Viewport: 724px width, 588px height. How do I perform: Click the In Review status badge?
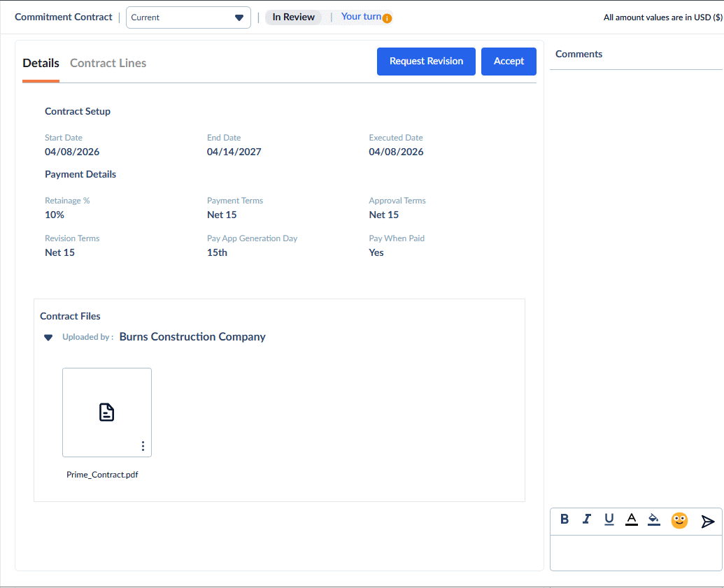click(x=294, y=17)
